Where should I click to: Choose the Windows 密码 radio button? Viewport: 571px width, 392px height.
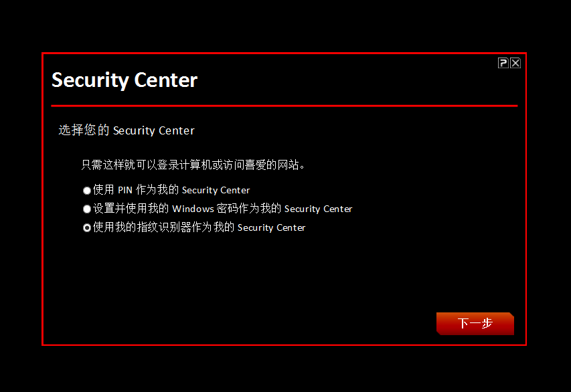tap(87, 209)
